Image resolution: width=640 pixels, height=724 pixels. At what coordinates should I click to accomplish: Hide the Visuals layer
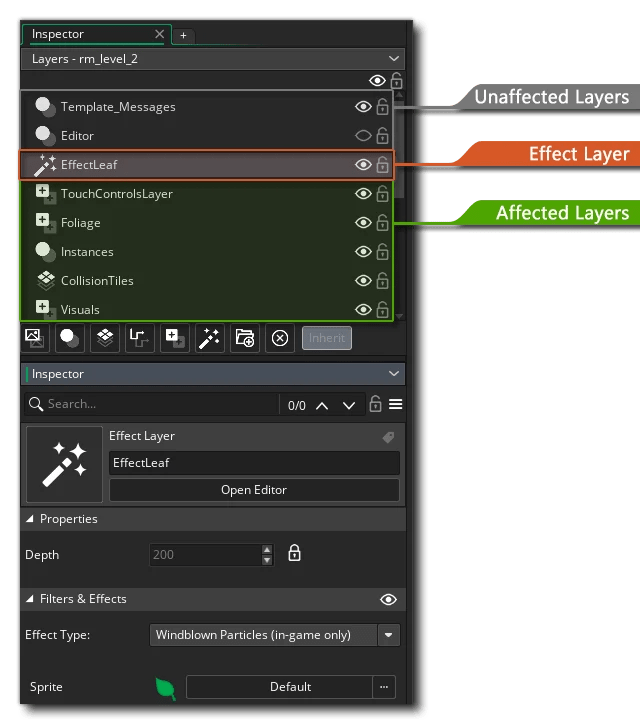(363, 309)
